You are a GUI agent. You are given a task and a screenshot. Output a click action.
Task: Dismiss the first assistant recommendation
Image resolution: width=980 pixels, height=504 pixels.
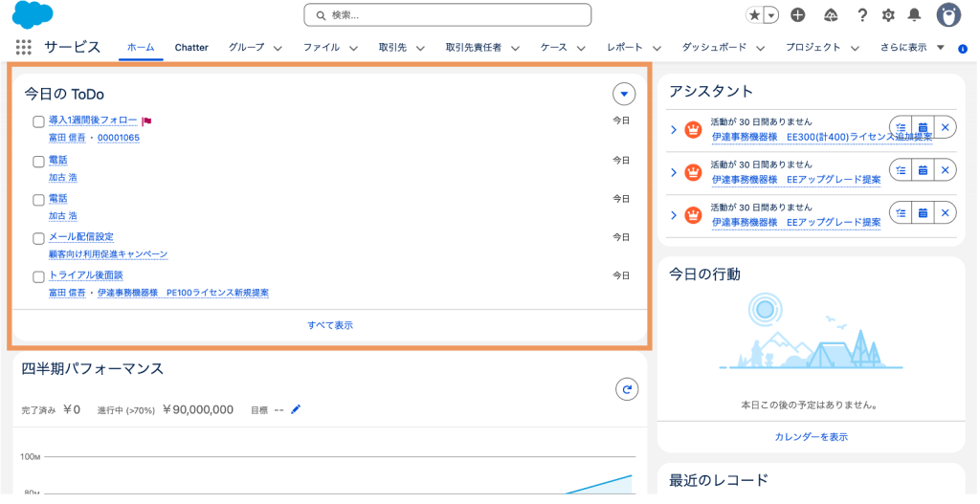945,127
